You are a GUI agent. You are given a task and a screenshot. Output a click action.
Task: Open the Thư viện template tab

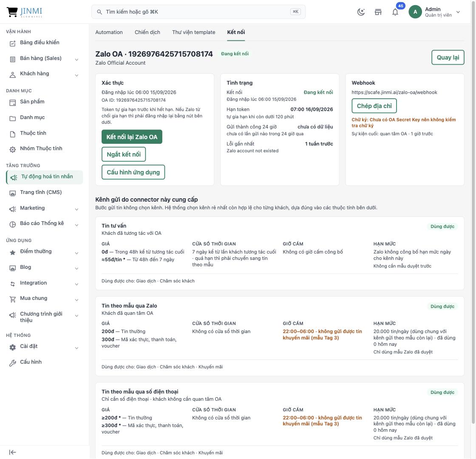(x=194, y=32)
